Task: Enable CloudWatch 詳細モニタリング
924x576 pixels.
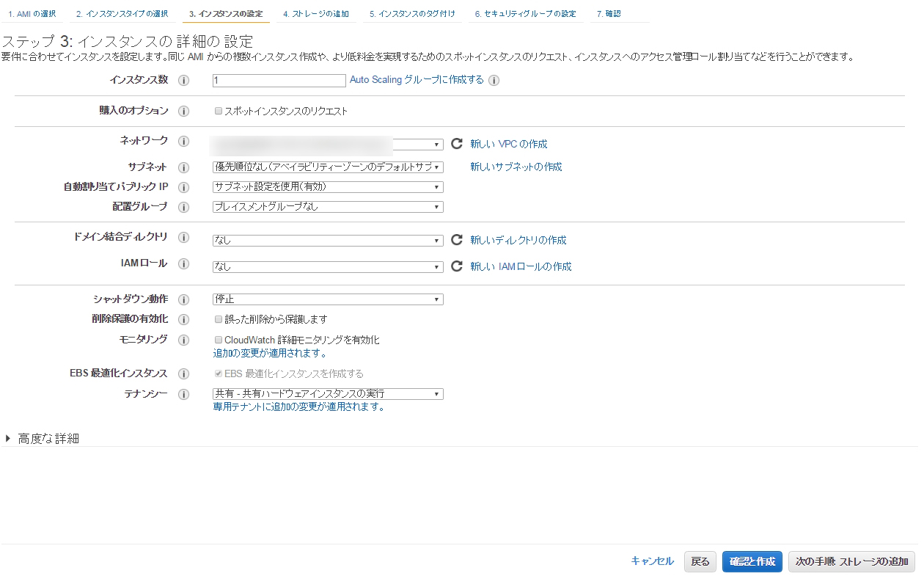Action: click(x=217, y=339)
